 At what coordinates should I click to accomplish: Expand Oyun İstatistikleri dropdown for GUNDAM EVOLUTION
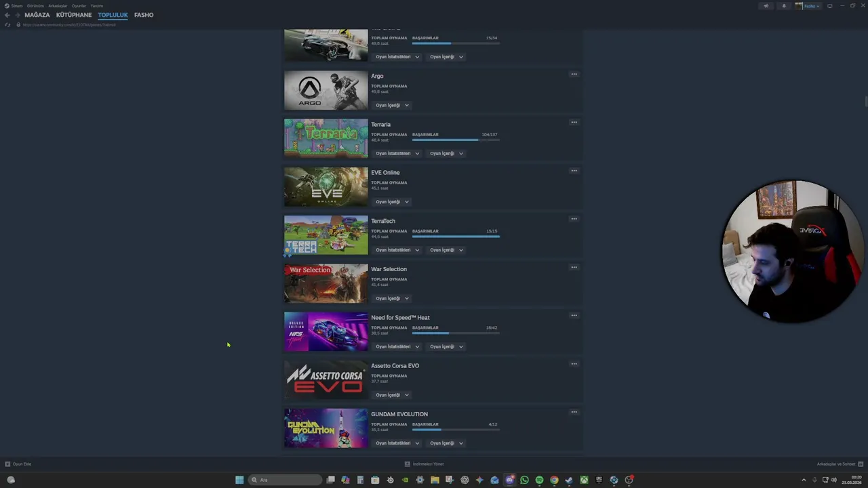[397, 443]
